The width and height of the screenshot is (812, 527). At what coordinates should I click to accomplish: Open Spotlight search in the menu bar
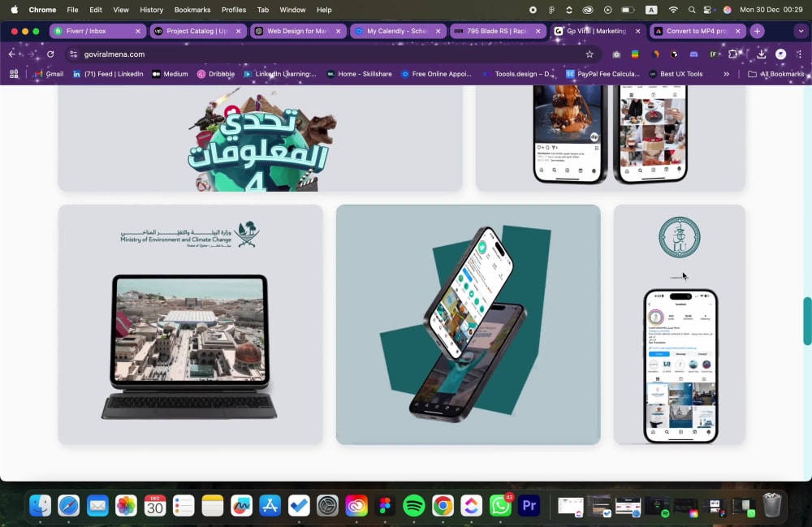691,9
